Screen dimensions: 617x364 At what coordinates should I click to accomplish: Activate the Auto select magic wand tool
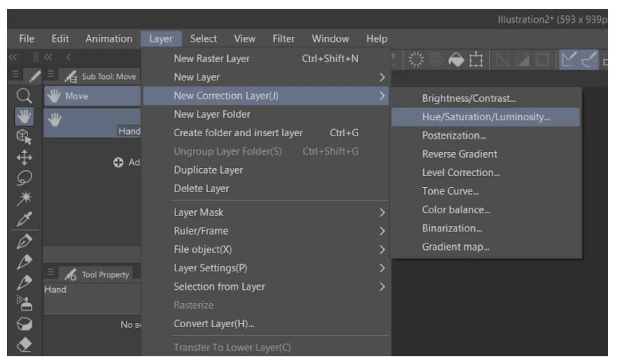point(24,198)
